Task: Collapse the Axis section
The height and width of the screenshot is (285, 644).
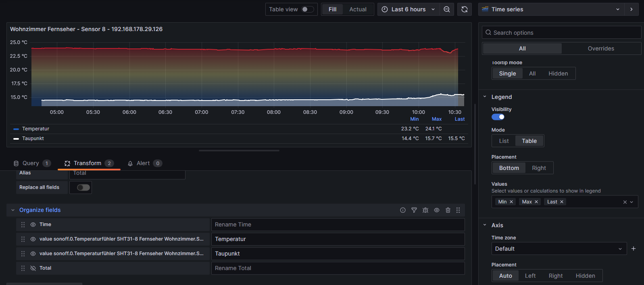Action: tap(485, 225)
